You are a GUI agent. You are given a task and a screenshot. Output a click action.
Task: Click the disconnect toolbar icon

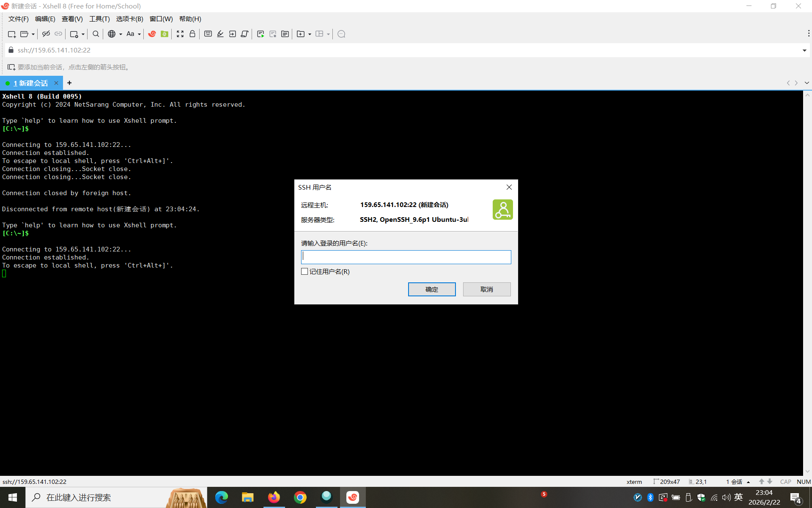coord(46,34)
